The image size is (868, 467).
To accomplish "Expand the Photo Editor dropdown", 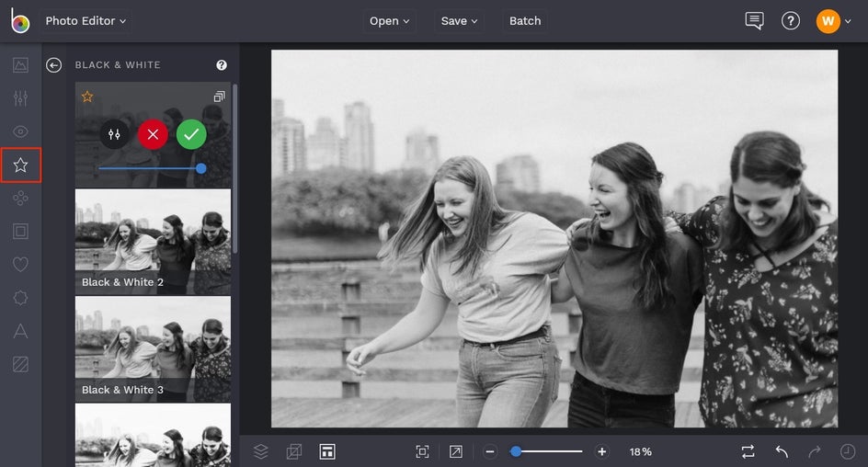I will [86, 20].
